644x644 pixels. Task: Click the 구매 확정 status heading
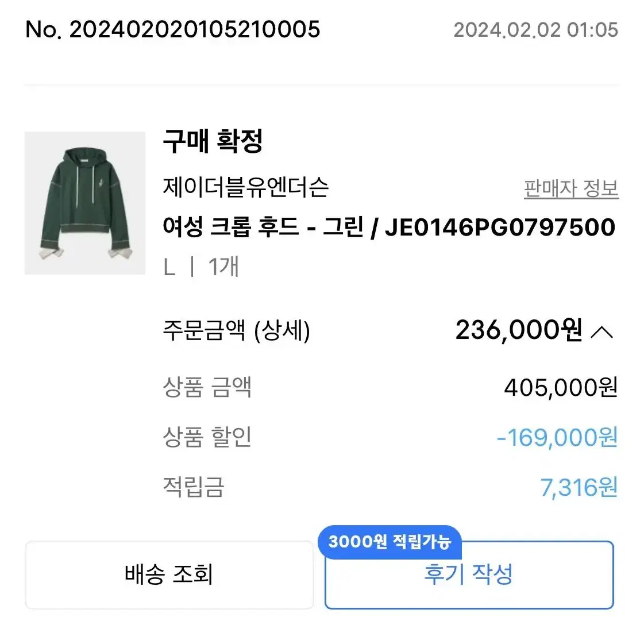213,141
